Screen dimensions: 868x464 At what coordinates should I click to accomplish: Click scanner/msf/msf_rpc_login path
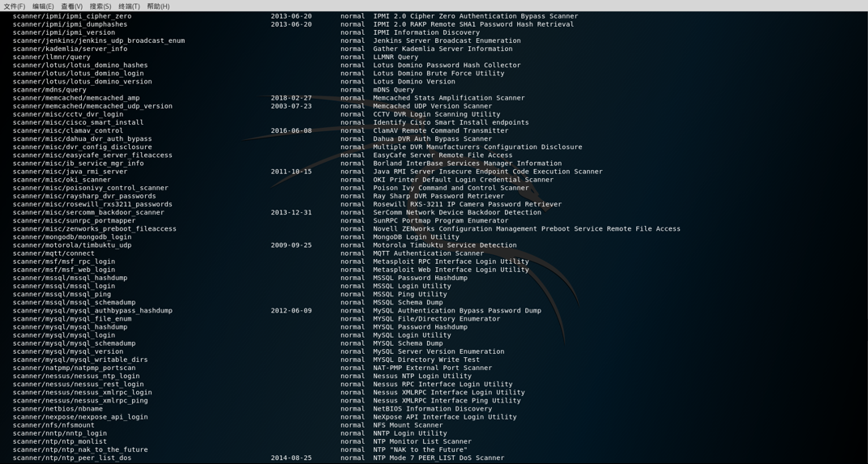[x=64, y=262]
